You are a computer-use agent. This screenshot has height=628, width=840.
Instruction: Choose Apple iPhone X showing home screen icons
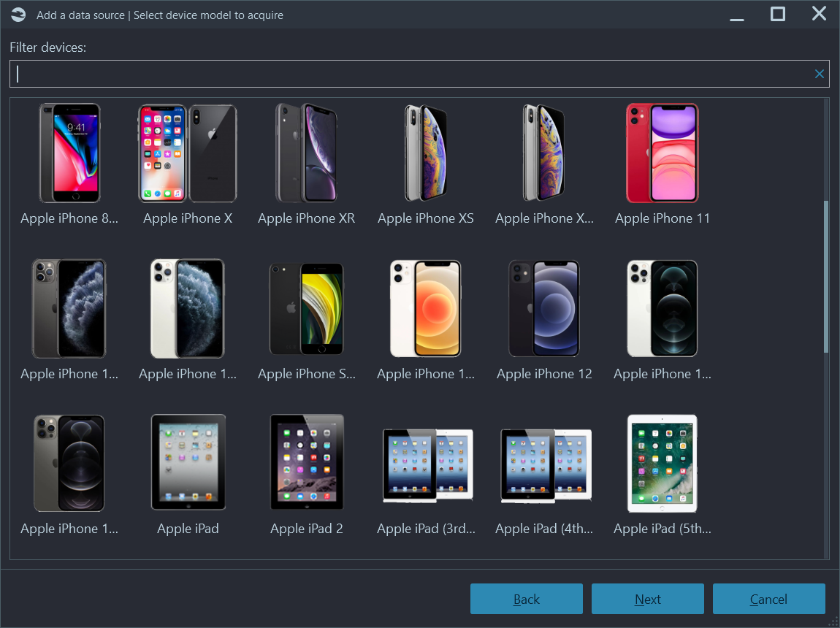pyautogui.click(x=188, y=164)
